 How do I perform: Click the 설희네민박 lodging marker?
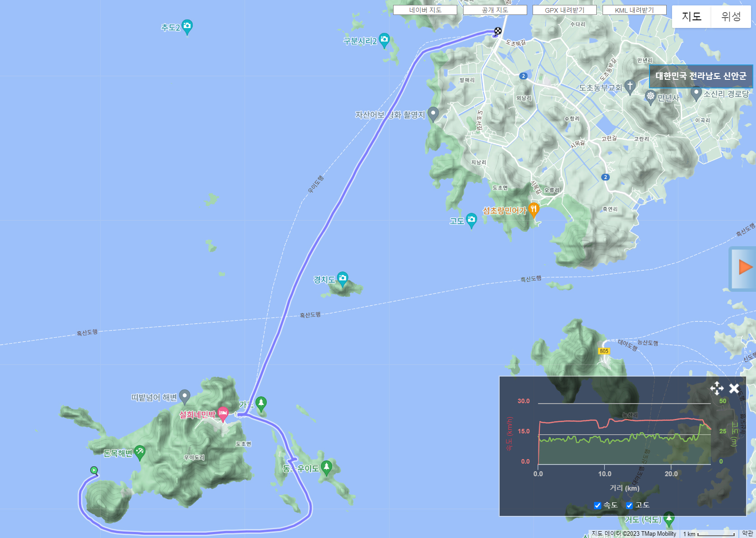[223, 414]
